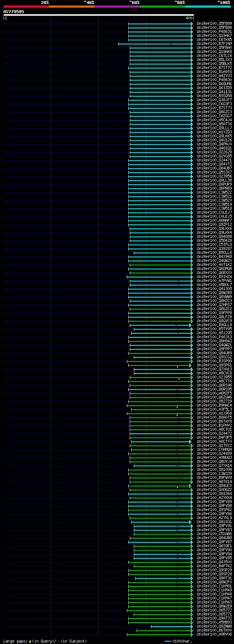Viewport: 234px width, 644px height.
Task: Select label UniRef100_C3W518
Action: [x=214, y=208]
